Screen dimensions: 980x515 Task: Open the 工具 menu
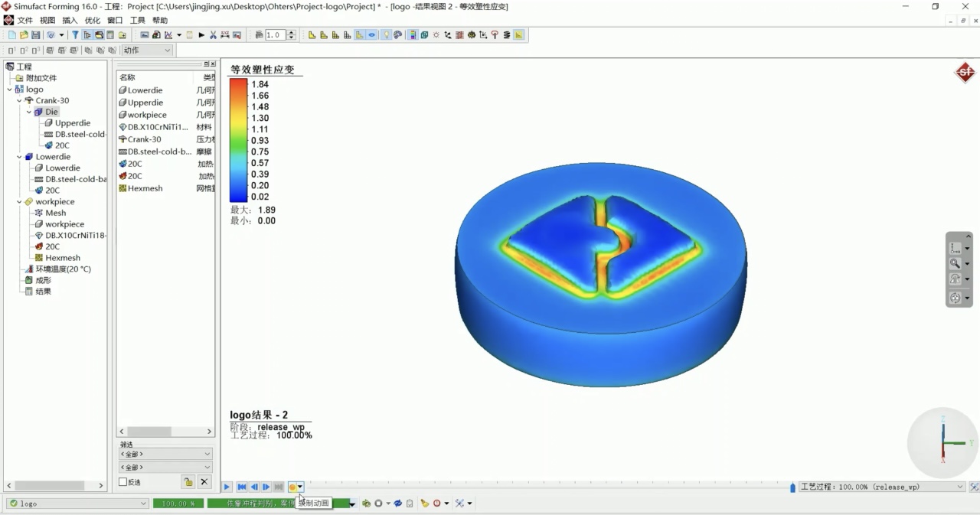tap(137, 21)
